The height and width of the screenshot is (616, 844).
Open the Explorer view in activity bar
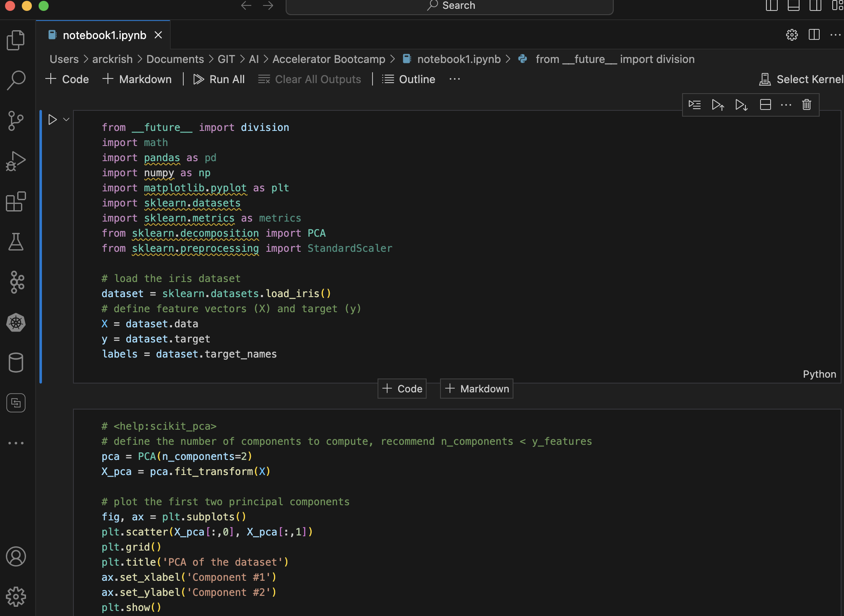(x=16, y=40)
